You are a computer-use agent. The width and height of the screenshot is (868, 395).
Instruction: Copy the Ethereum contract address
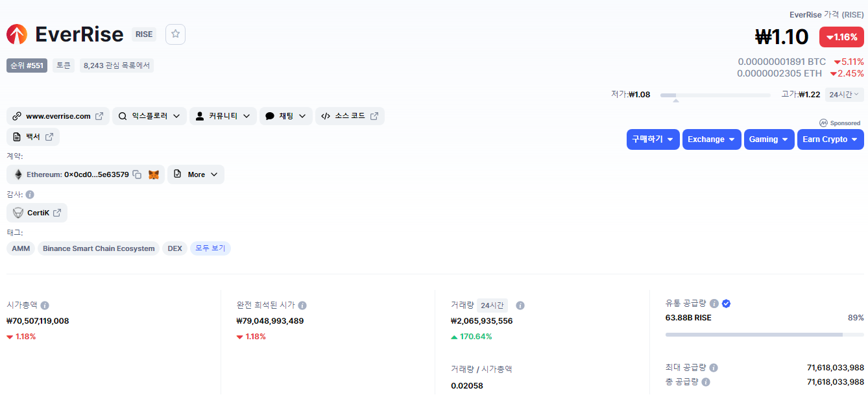point(137,174)
